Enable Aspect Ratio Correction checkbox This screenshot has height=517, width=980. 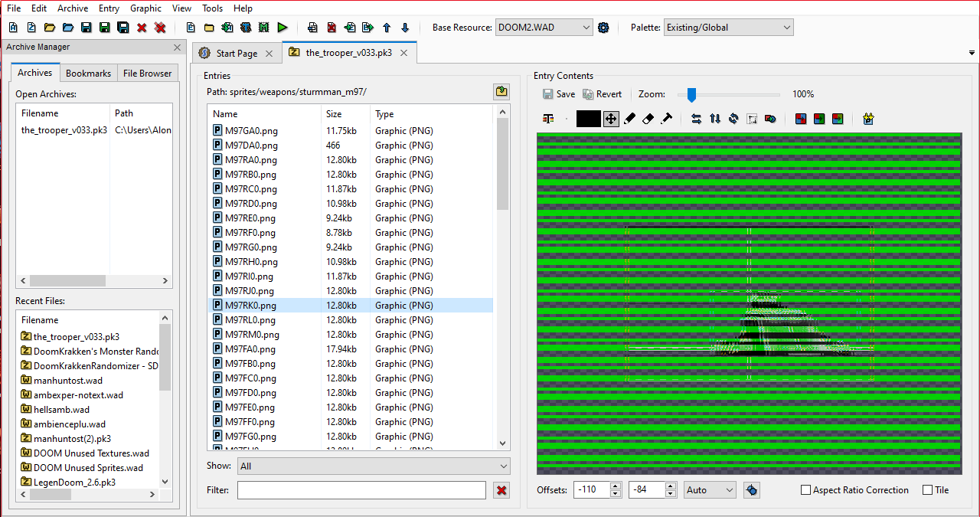click(x=805, y=490)
